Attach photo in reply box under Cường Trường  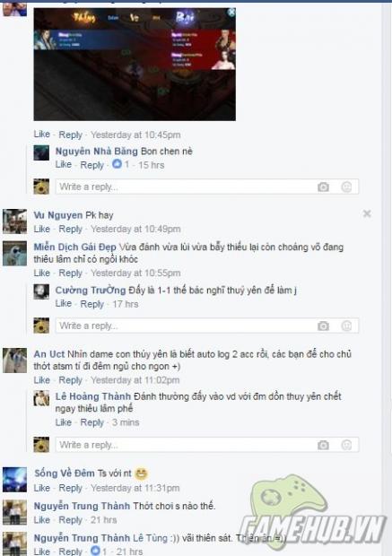point(323,326)
